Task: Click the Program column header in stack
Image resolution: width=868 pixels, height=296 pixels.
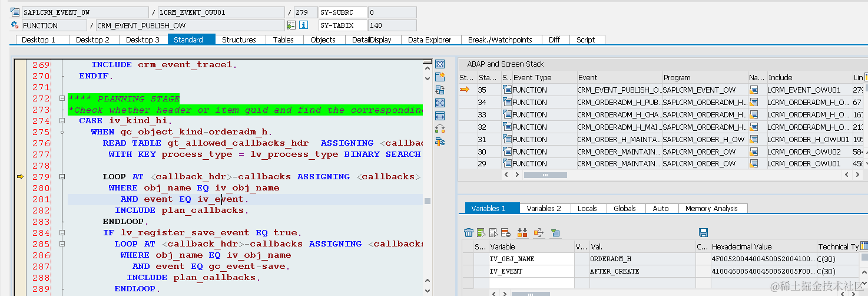Action: (704, 77)
